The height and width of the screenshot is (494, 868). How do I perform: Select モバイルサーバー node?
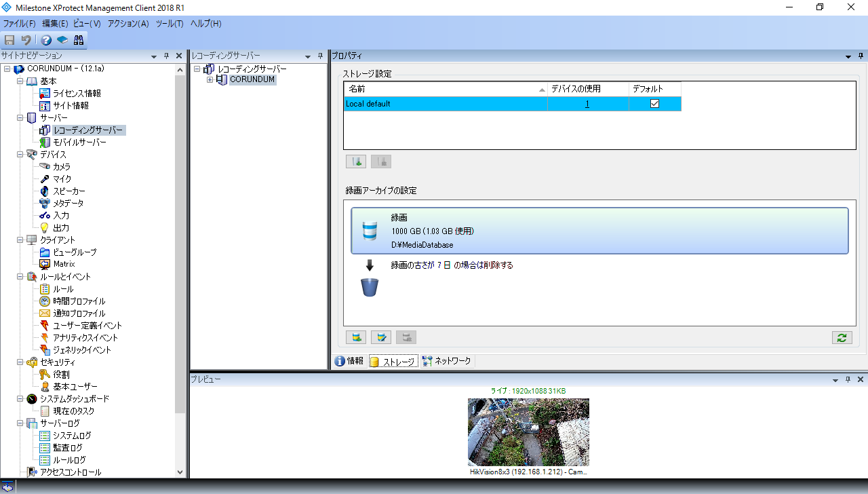[79, 142]
